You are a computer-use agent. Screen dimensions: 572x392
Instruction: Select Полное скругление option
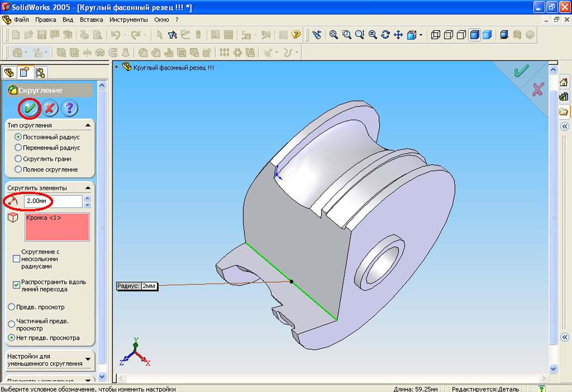18,170
